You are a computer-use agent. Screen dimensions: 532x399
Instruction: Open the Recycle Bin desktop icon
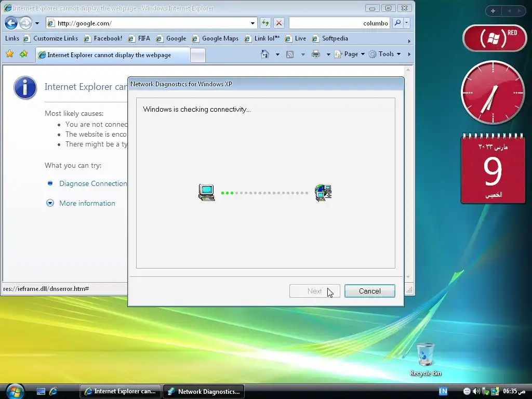425,360
